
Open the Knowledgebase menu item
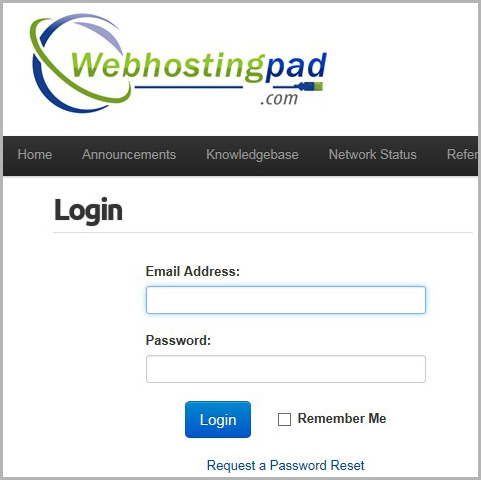[252, 155]
